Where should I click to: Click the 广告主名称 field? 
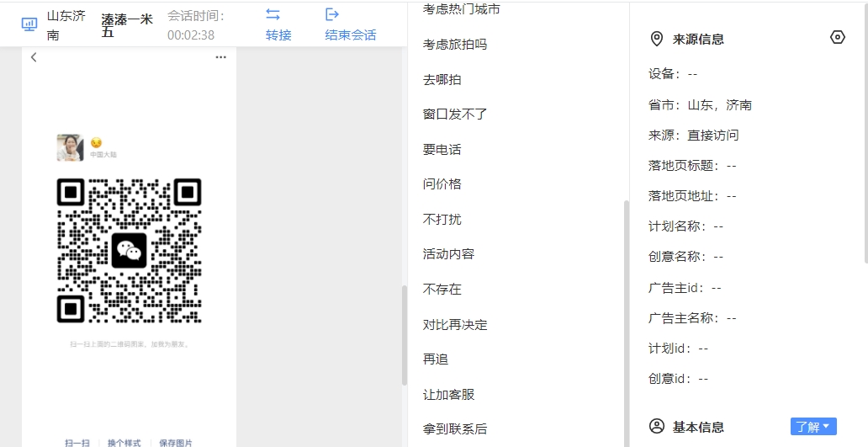692,318
